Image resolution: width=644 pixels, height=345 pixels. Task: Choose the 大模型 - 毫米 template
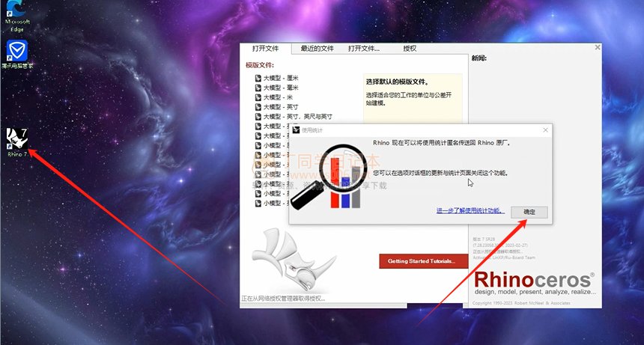276,88
